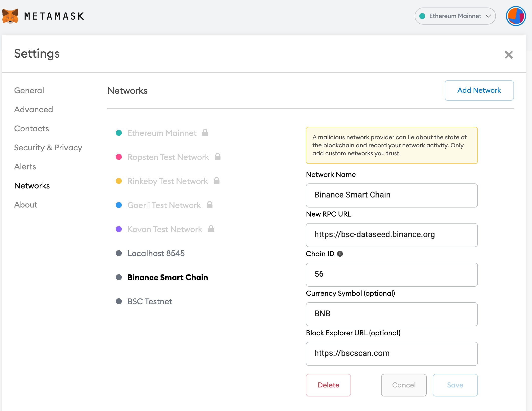Image resolution: width=532 pixels, height=411 pixels.
Task: Click the Save button
Action: 455,385
